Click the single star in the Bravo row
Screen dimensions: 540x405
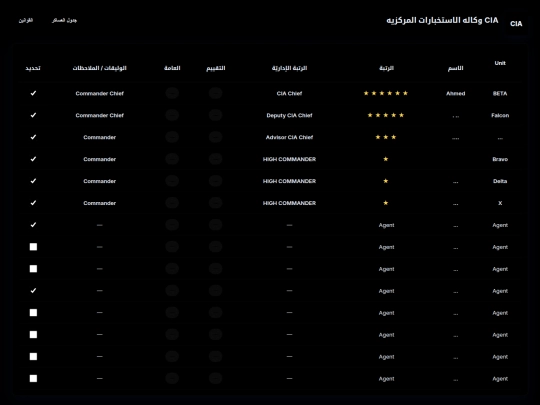tap(386, 159)
